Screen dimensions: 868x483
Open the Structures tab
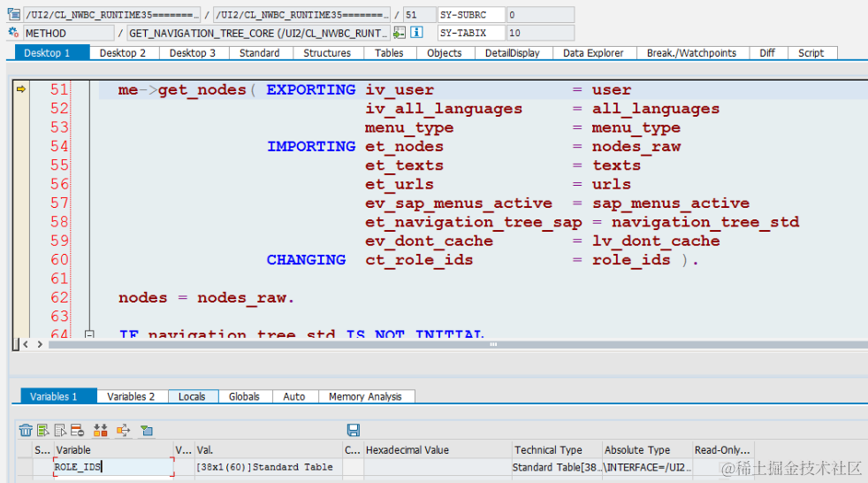tap(327, 53)
